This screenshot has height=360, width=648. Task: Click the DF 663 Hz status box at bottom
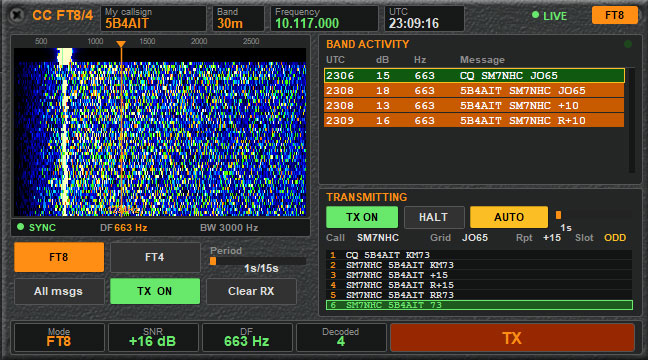click(247, 338)
